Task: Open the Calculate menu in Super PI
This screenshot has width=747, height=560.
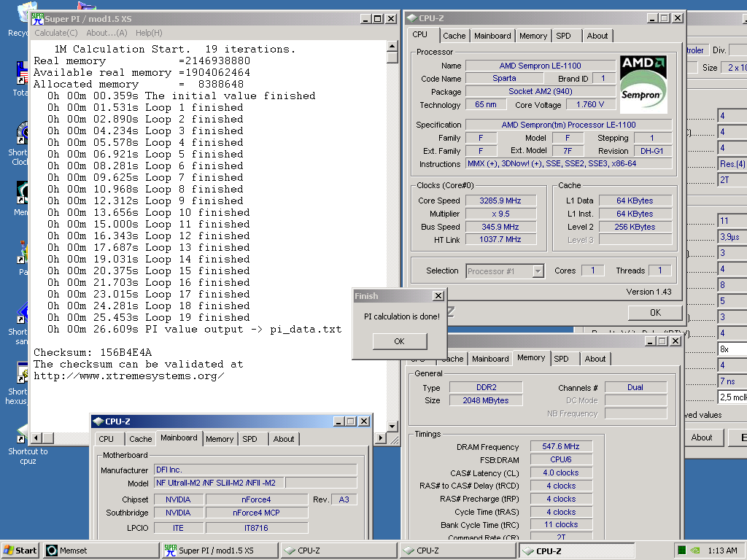Action: pos(55,33)
